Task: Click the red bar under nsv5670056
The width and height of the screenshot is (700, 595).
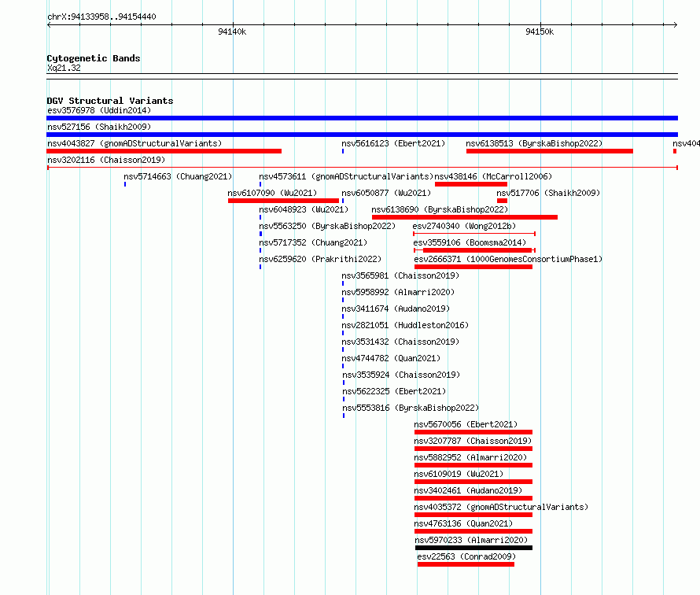Action: click(473, 432)
